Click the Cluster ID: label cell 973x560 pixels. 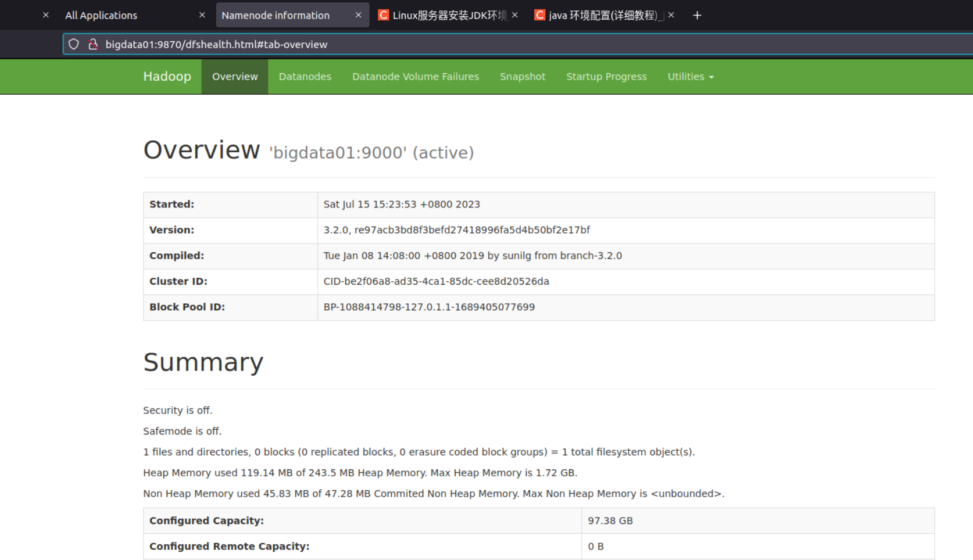tap(230, 281)
